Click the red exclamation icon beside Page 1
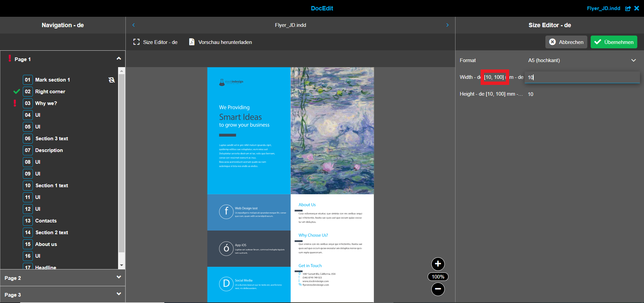 tap(9, 58)
